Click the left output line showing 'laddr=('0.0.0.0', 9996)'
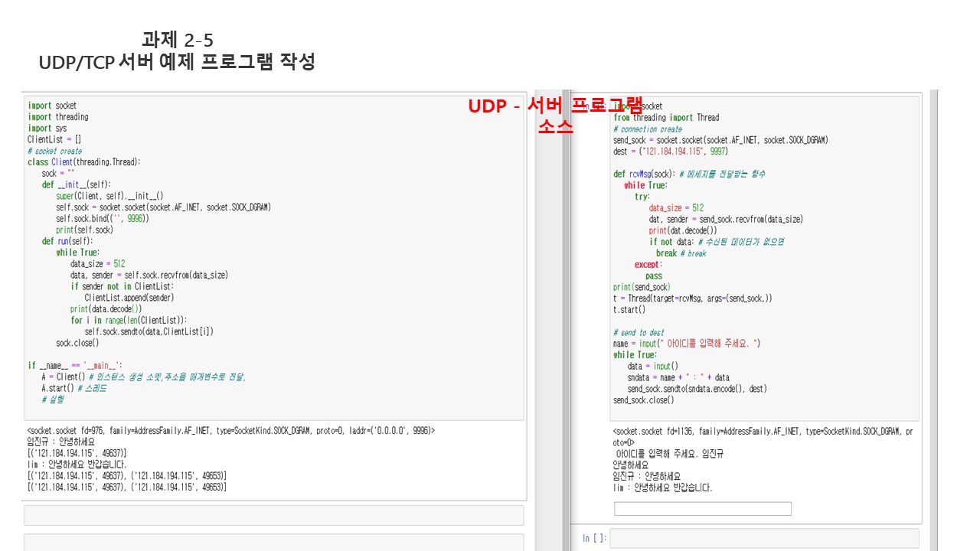The height and width of the screenshot is (551, 980). (x=230, y=431)
